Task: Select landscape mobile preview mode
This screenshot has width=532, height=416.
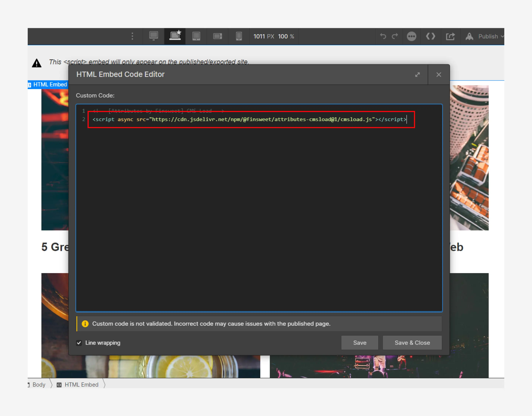Action: coord(218,36)
